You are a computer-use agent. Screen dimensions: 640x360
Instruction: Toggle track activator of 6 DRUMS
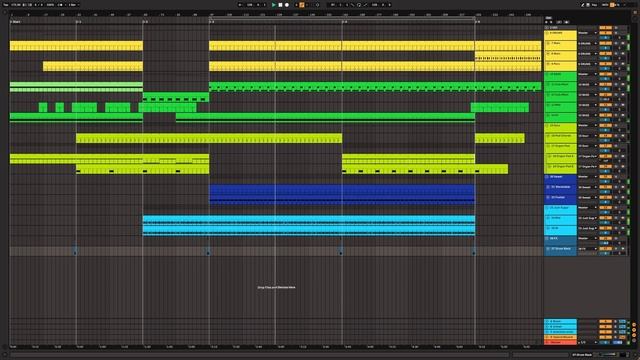(x=606, y=33)
